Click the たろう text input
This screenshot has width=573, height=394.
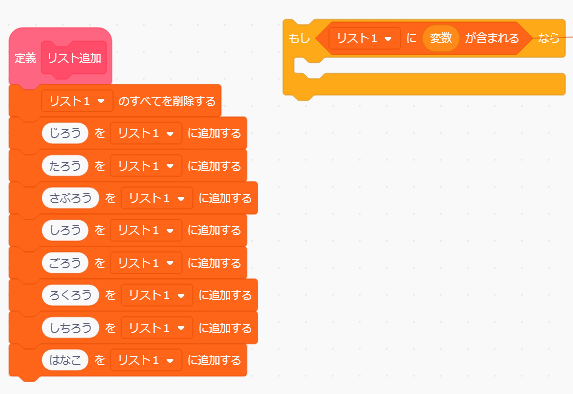click(65, 166)
